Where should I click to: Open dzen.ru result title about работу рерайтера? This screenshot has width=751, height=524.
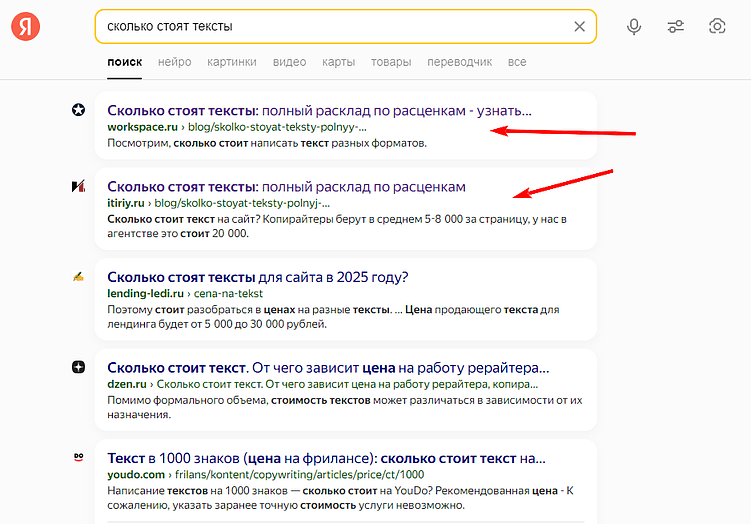(328, 367)
